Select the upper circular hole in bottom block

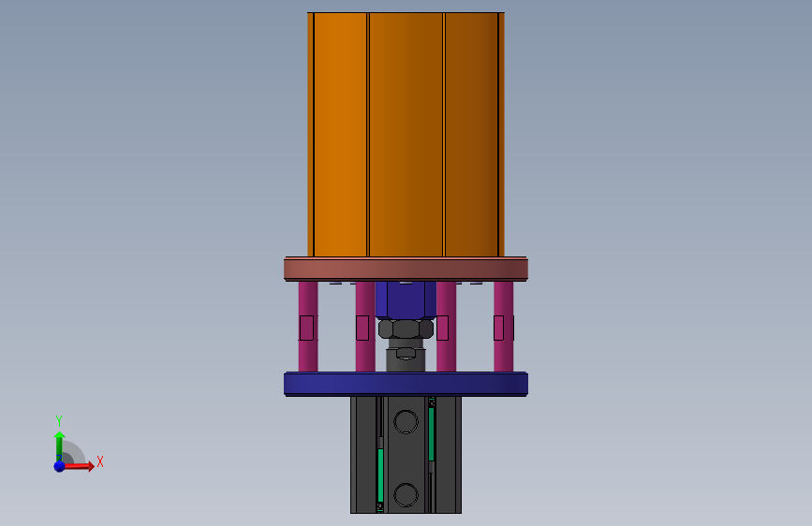[x=406, y=421]
